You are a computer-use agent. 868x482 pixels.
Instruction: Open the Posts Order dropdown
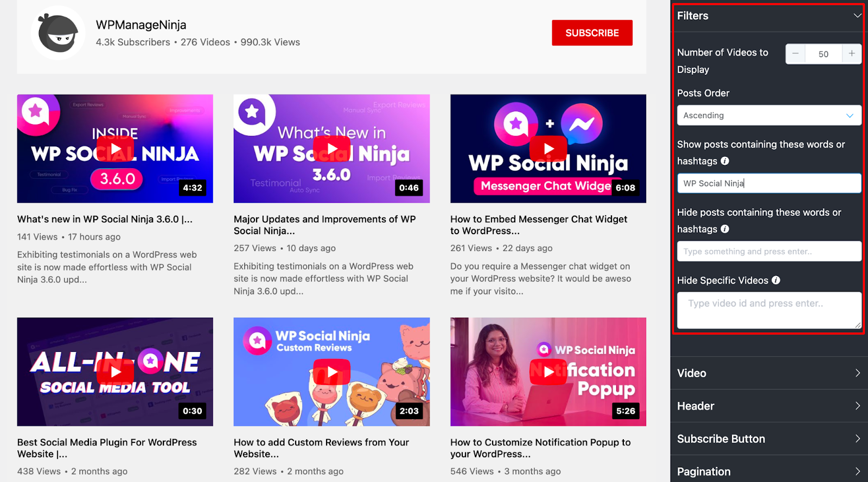point(769,115)
